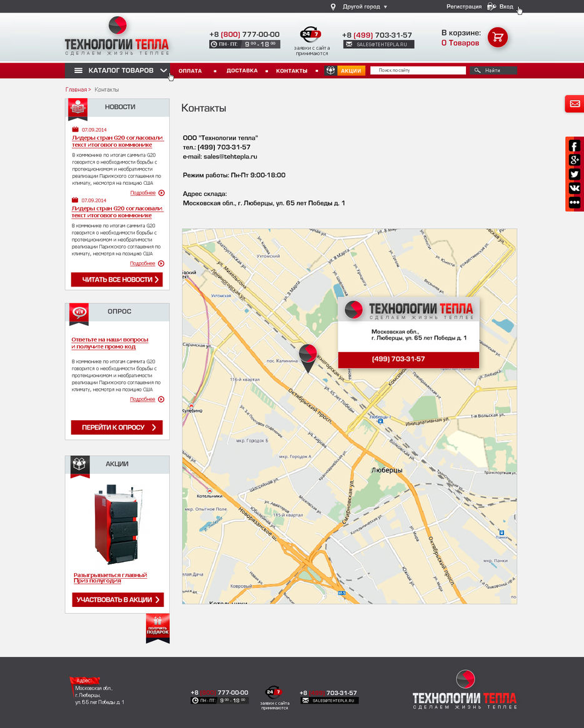Open the Оплата menu item

click(190, 71)
